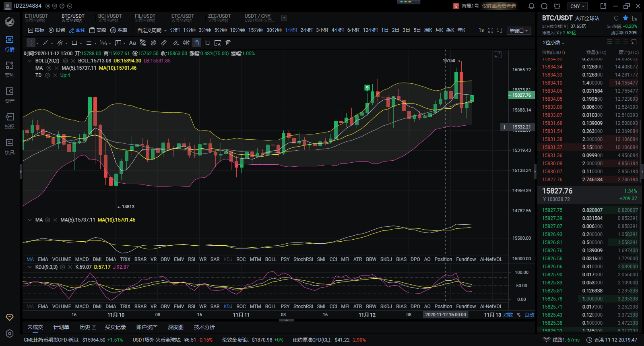Switch to the ETH/USDT tab
The height and width of the screenshot is (346, 644).
coord(36,18)
